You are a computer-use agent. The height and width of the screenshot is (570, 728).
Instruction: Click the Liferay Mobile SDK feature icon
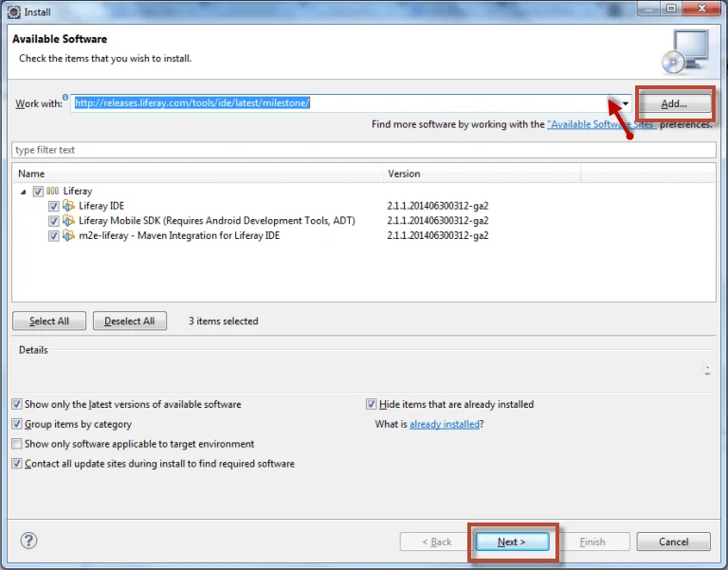tap(68, 221)
